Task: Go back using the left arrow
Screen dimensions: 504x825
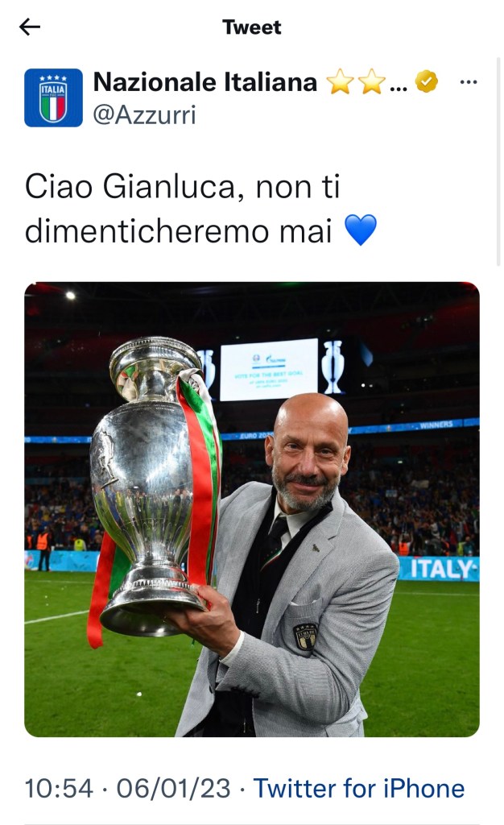Action: pyautogui.click(x=30, y=27)
